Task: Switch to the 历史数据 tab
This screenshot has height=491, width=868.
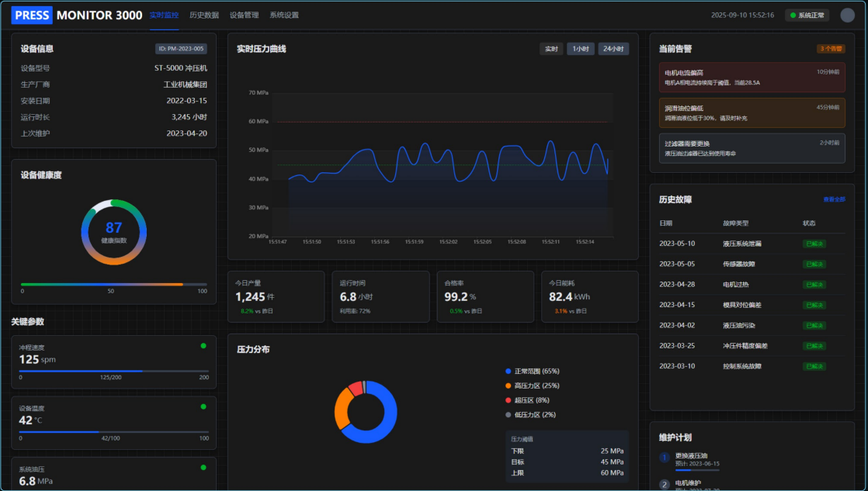Action: click(204, 16)
